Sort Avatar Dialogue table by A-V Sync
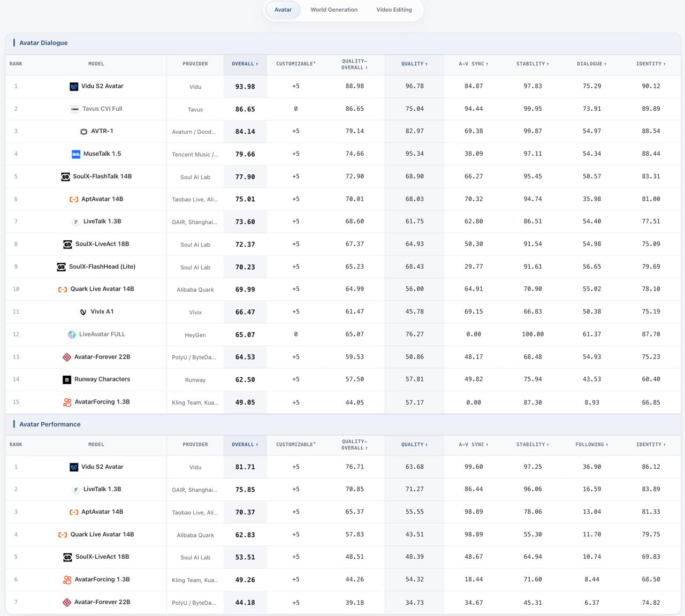Screen dimensions: 685x616 474,64
